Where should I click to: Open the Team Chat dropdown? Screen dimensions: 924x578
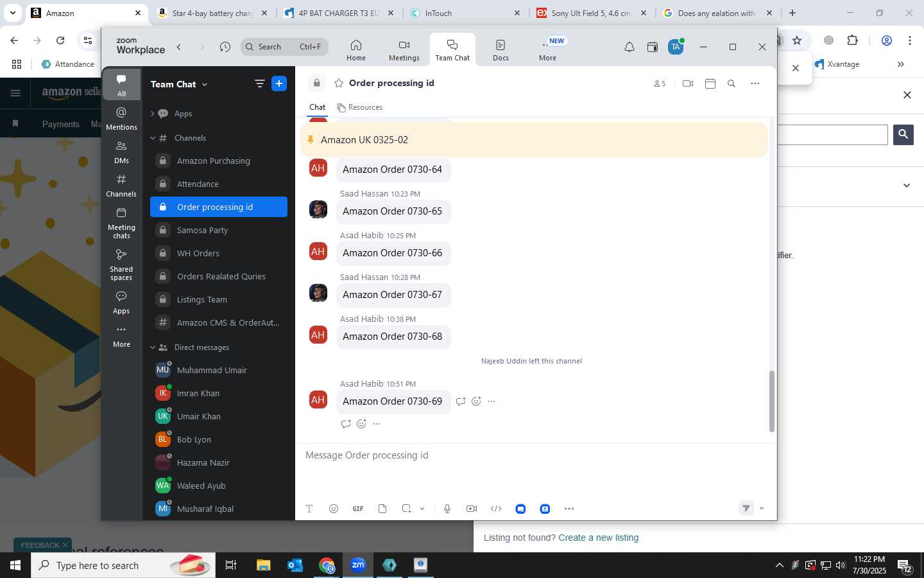pos(179,84)
